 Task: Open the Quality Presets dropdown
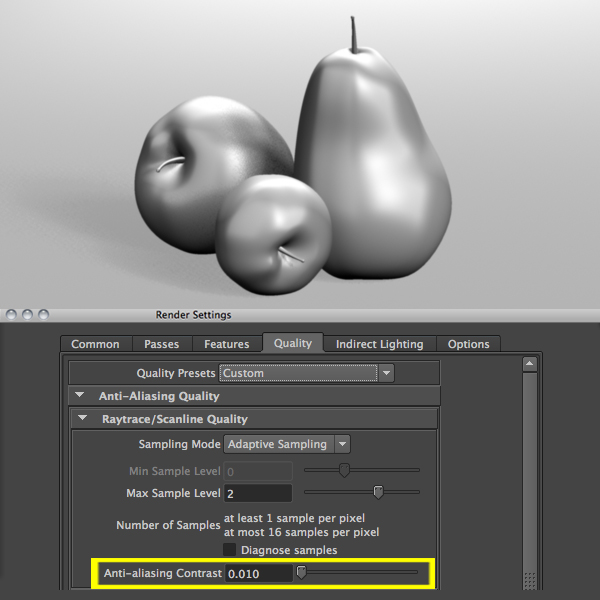tap(307, 373)
